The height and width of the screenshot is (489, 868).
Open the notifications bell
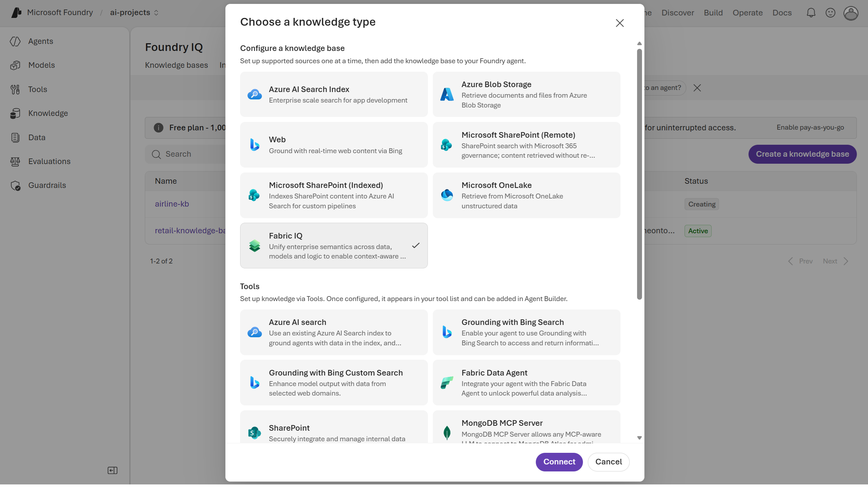pyautogui.click(x=811, y=13)
